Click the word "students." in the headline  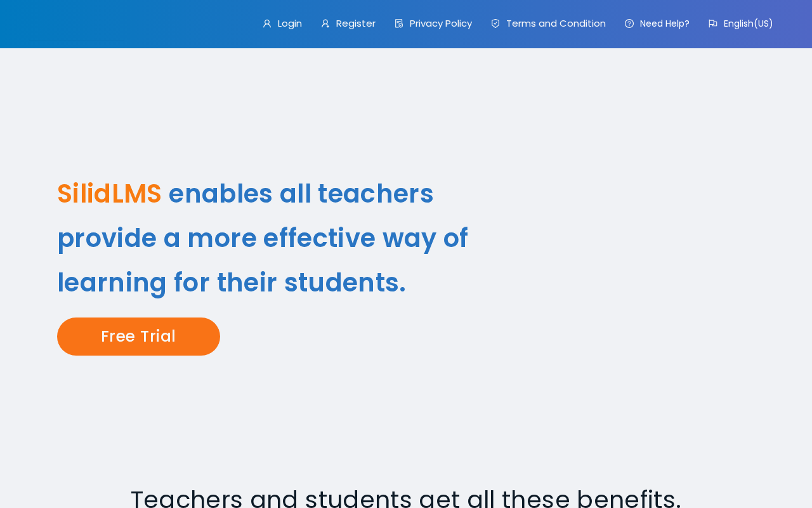(x=344, y=283)
